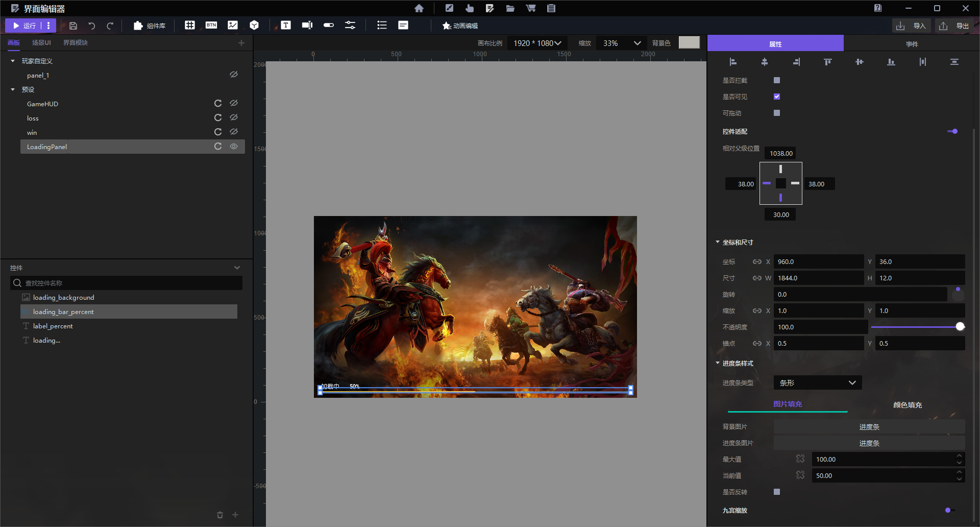Toggle visibility of panel_1
The image size is (980, 527).
pyautogui.click(x=234, y=75)
